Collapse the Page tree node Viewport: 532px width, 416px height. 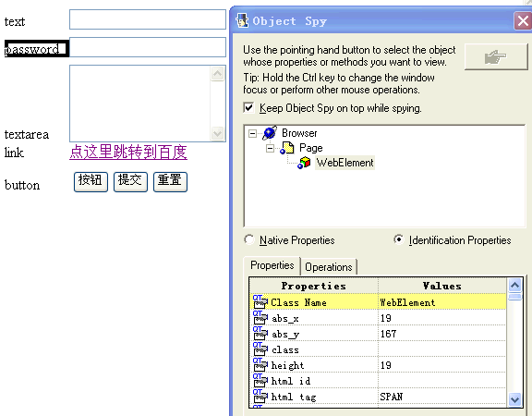[x=270, y=149]
